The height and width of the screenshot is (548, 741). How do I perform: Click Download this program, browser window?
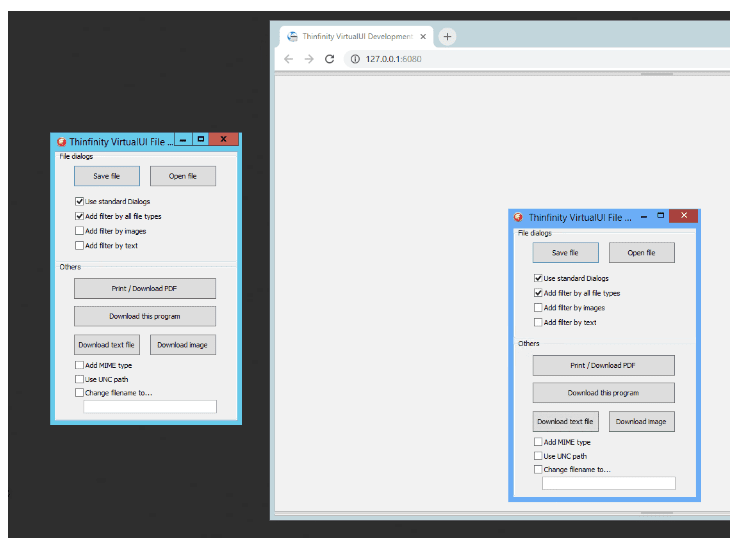(x=603, y=393)
